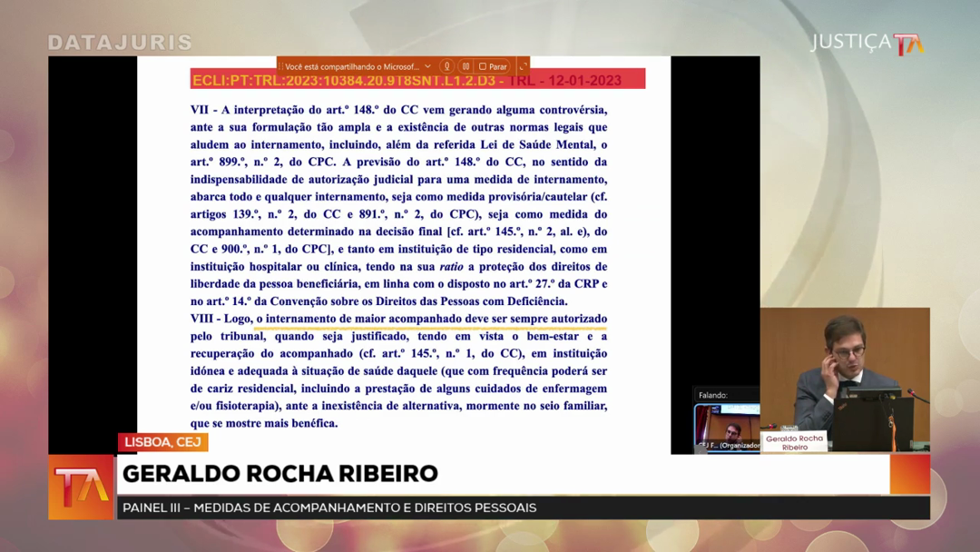Click the underlined sentence in paragraph VIII
This screenshot has height=552, width=980.
click(x=430, y=319)
